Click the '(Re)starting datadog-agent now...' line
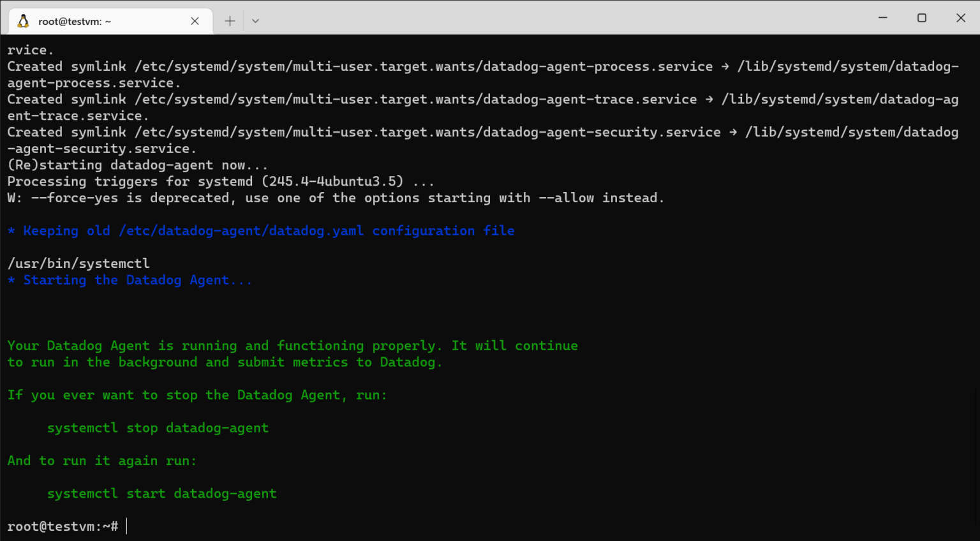 [137, 165]
